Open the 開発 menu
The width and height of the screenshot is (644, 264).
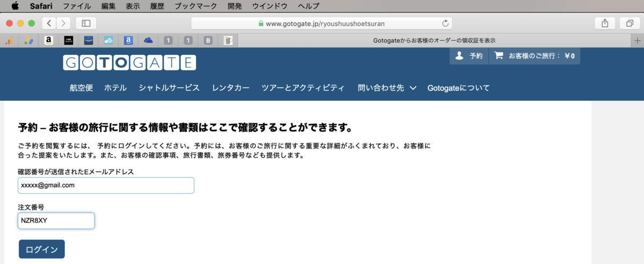[x=235, y=6]
